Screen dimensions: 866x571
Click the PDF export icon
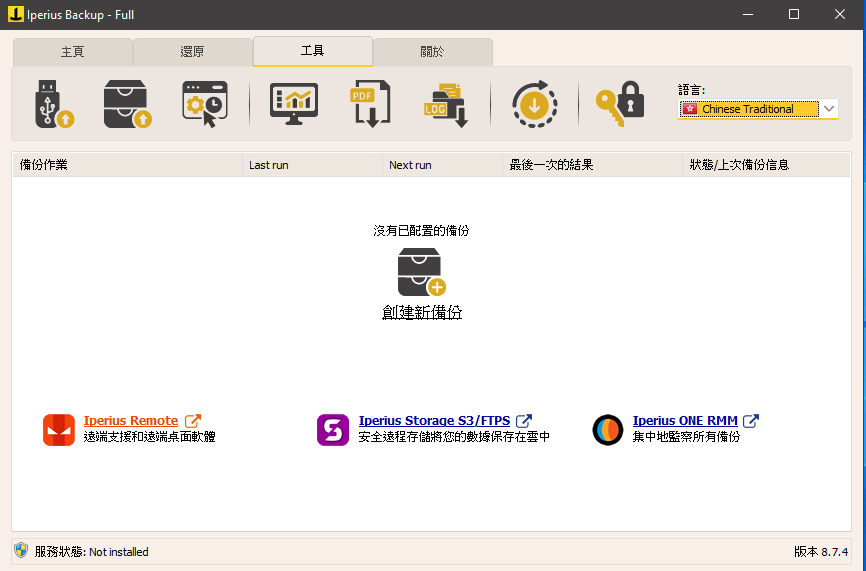pos(365,104)
